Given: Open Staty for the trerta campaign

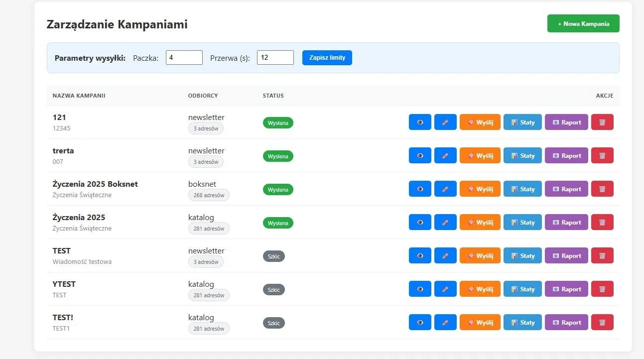Looking at the screenshot, I should (x=522, y=156).
